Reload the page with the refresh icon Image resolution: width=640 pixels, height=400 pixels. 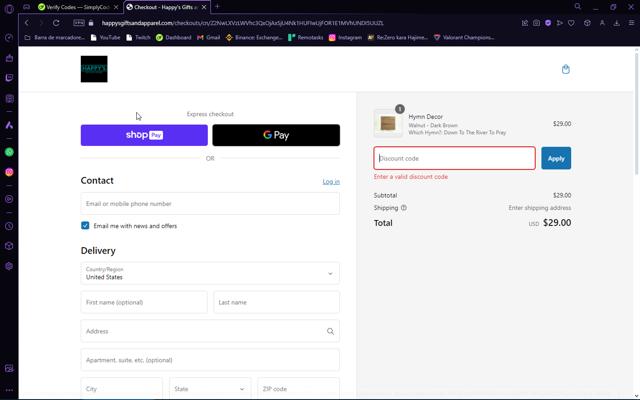(x=56, y=23)
